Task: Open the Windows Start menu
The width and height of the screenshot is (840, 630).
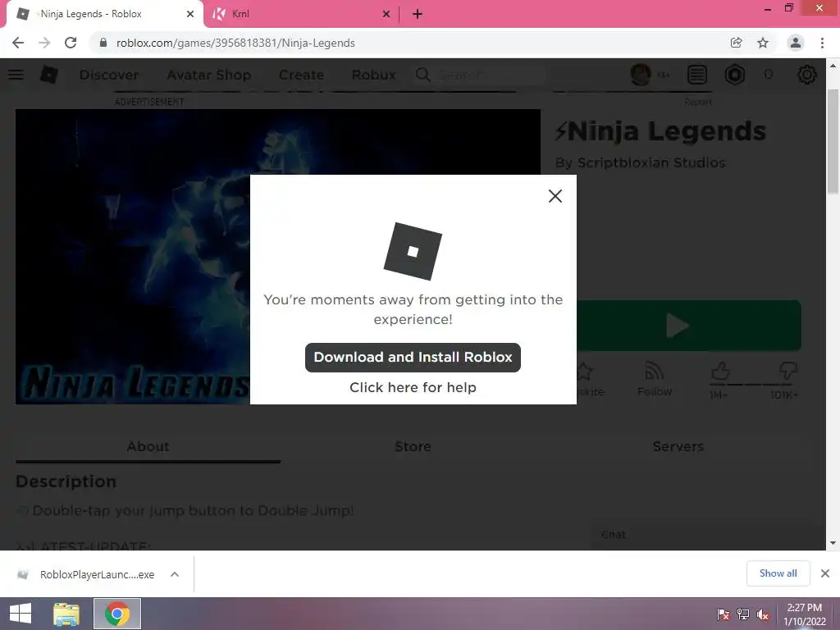Action: (x=21, y=614)
